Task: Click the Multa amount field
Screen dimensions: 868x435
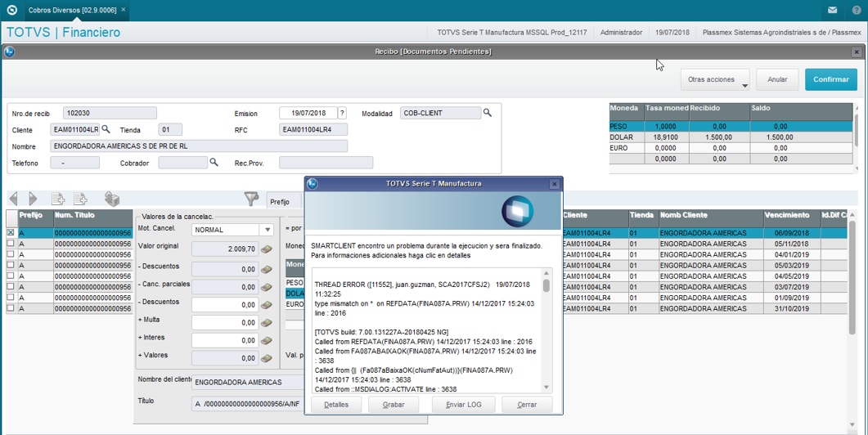Action: pos(225,323)
